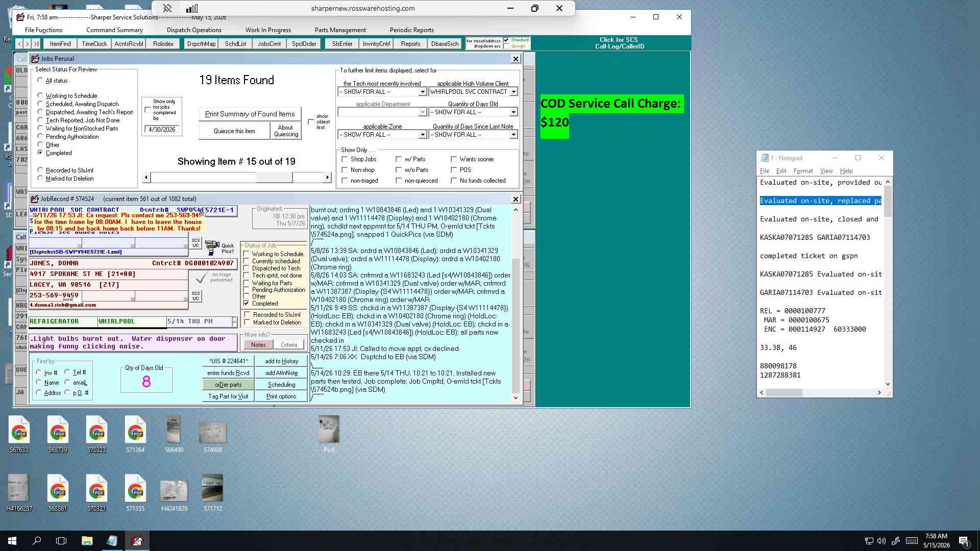Click the SCS UC icon beside phone number

click(195, 296)
